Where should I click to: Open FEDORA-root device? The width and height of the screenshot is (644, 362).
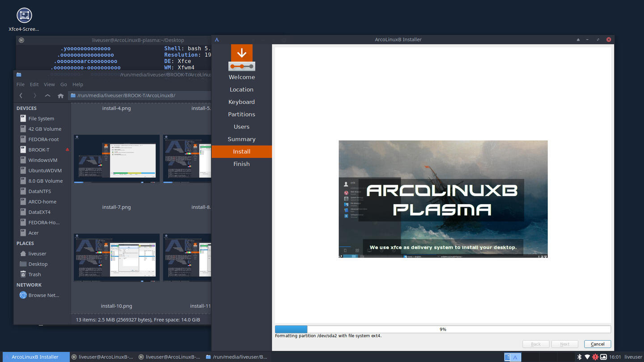click(x=42, y=139)
